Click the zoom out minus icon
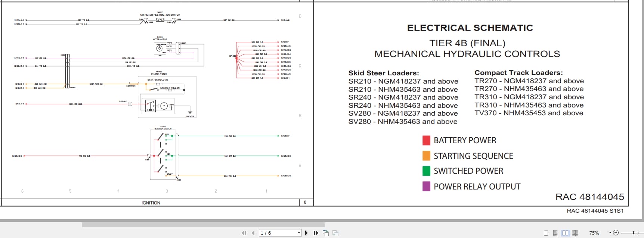This screenshot has width=644, height=238. click(616, 233)
